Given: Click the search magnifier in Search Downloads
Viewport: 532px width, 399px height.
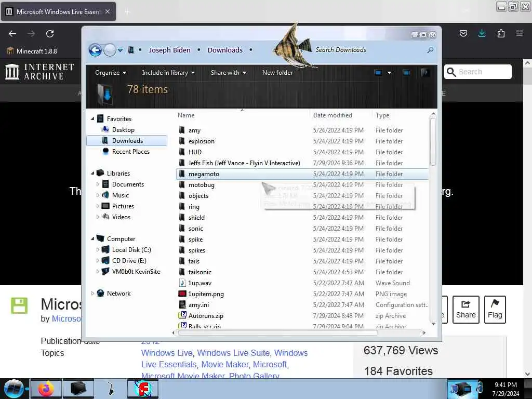Looking at the screenshot, I should [x=430, y=50].
